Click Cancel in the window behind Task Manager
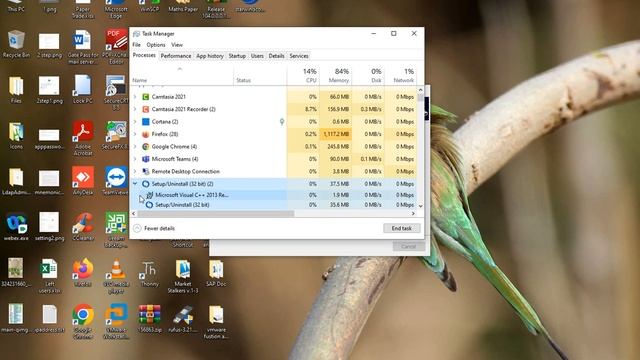 [408, 247]
